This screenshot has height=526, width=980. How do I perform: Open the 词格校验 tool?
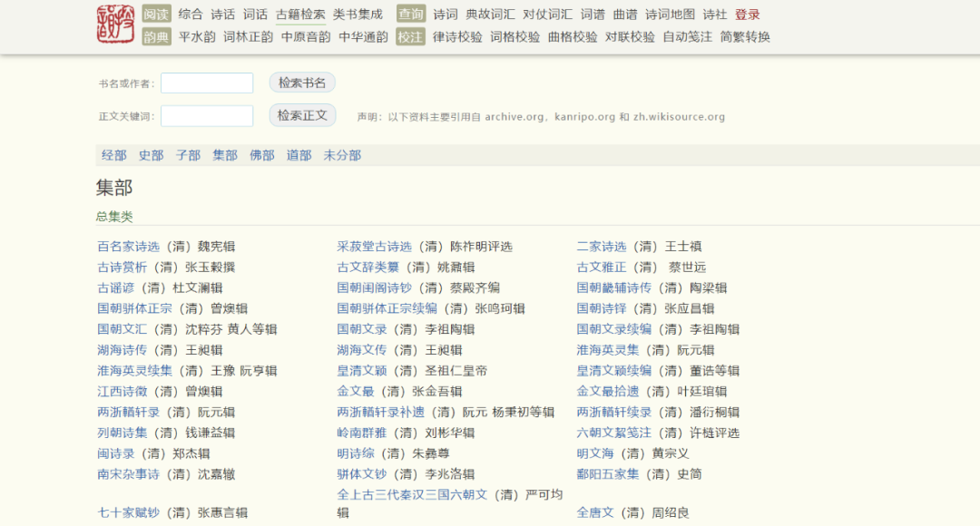pos(515,37)
